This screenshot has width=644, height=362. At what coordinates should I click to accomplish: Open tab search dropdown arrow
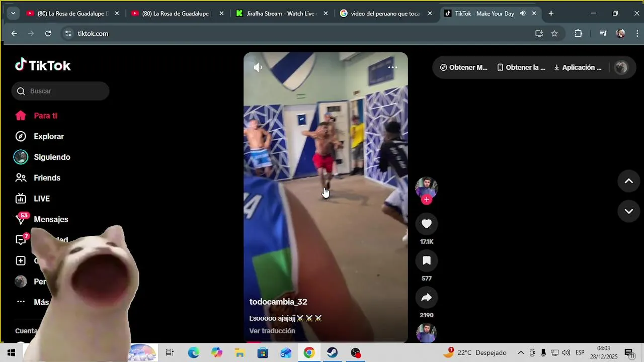[13, 14]
